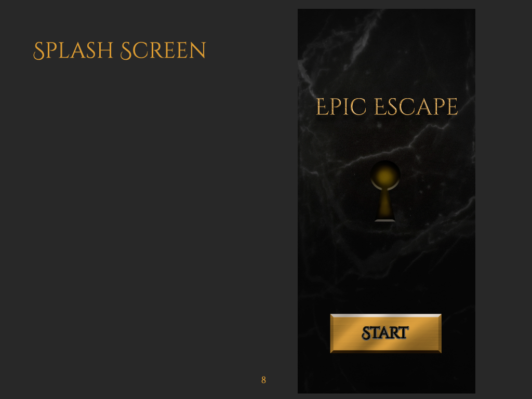The image size is (532, 399).
Task: Click the white bevel atop the START button
Action: point(386,315)
